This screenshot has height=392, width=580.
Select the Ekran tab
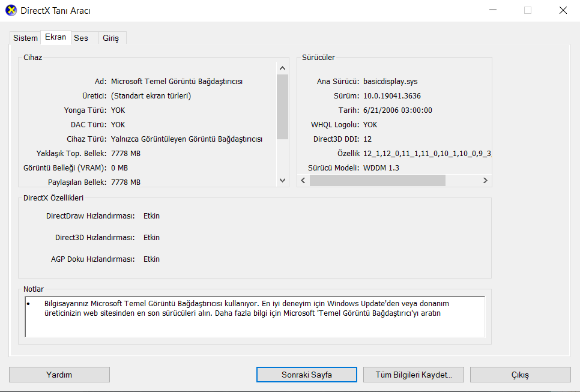(55, 37)
